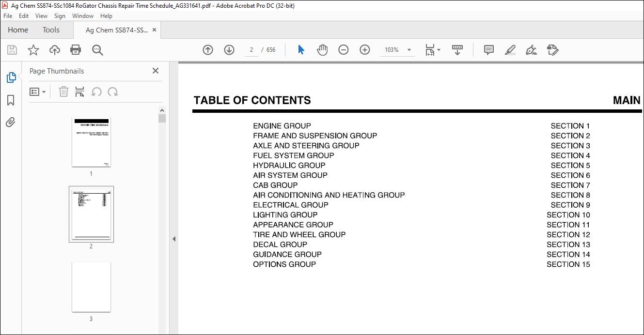
Task: Open the stamp tool icon
Action: tap(553, 50)
